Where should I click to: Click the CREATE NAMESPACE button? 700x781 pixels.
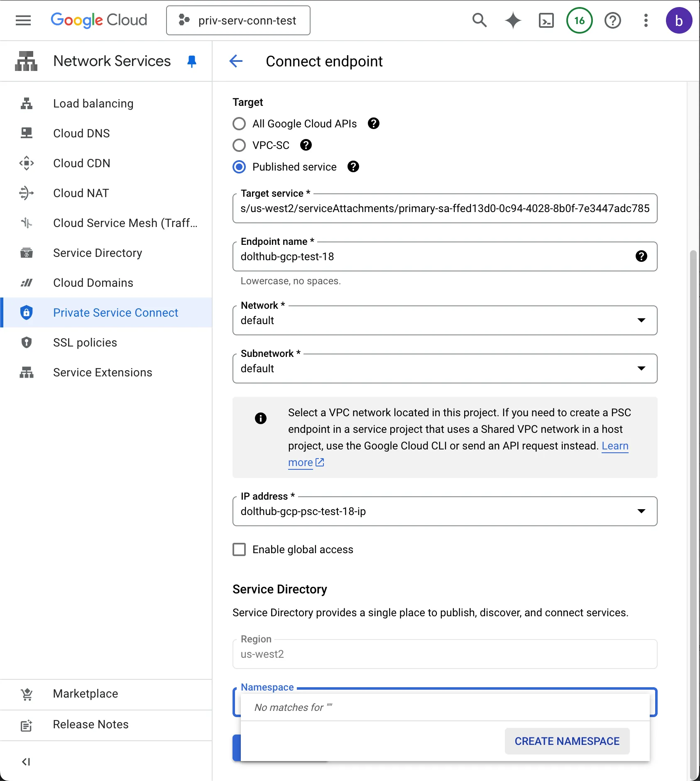click(567, 741)
